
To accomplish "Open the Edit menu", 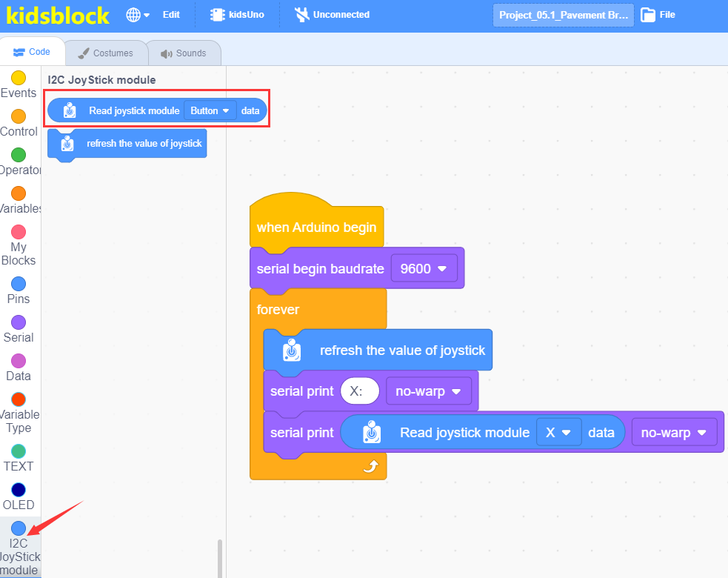I will pos(171,15).
